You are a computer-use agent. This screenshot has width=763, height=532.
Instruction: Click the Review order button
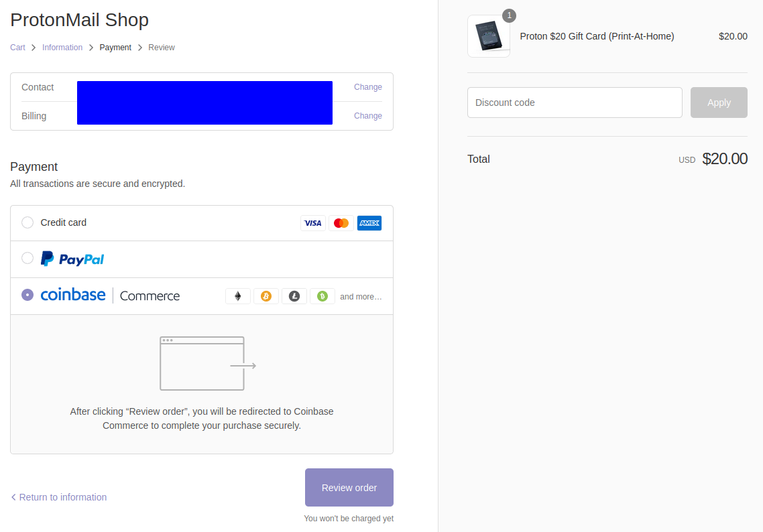(349, 487)
